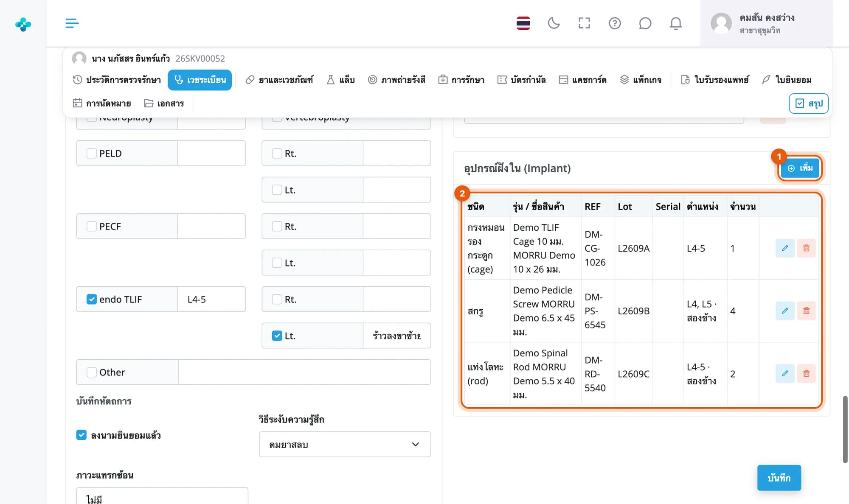Screen dimensions: 849x504
Task: Select the เวชระเบียน tab
Action: click(x=200, y=80)
